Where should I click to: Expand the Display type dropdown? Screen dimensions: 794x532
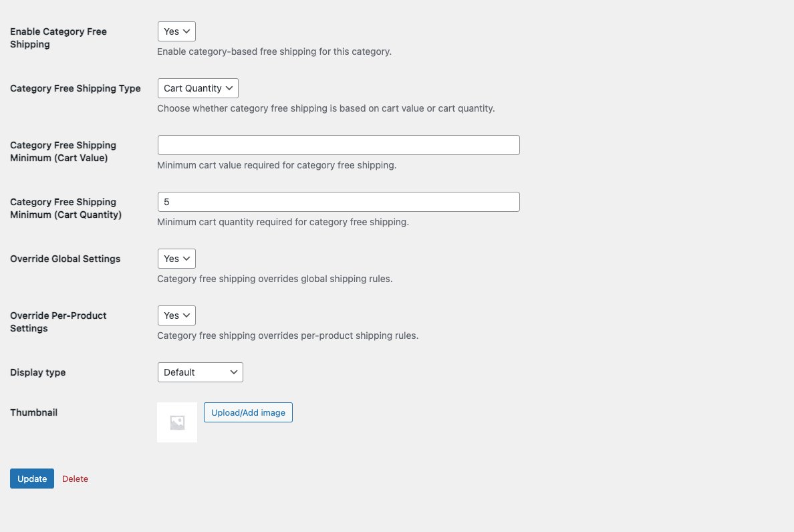point(200,372)
